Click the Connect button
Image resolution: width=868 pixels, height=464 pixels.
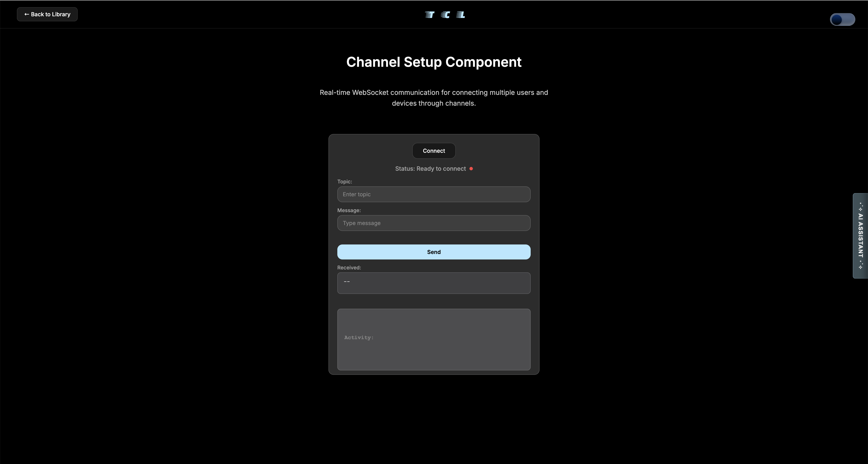pyautogui.click(x=434, y=151)
